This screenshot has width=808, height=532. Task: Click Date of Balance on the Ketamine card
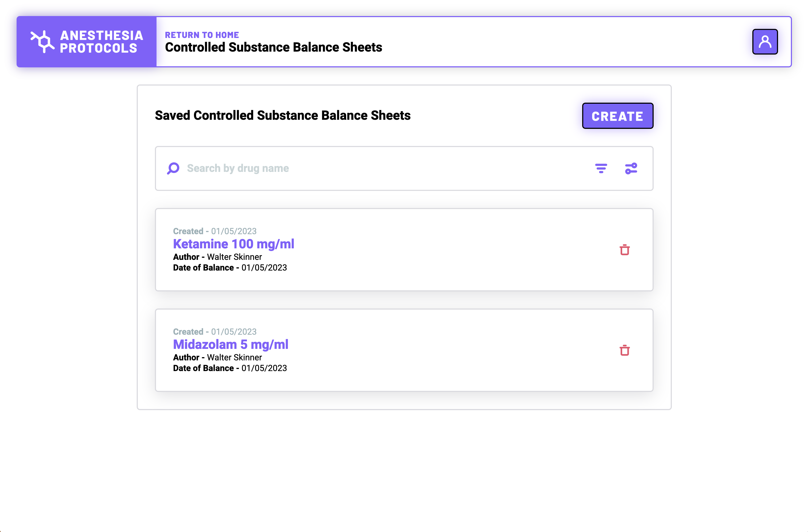(x=230, y=268)
